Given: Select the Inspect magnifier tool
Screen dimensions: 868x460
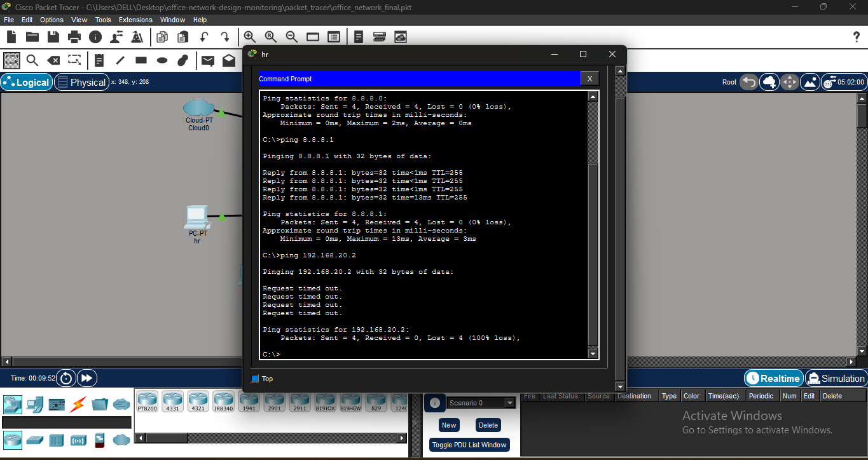Looking at the screenshot, I should point(32,60).
